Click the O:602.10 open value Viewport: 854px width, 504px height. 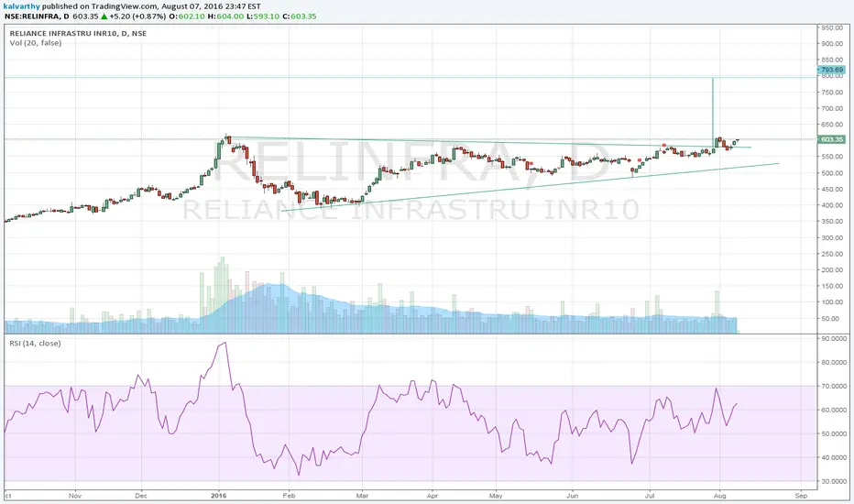(187, 16)
